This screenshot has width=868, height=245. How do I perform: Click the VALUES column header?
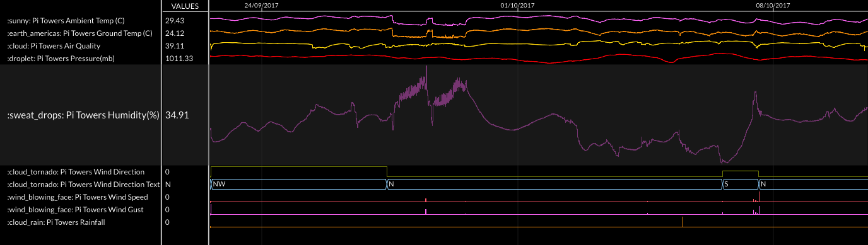185,6
